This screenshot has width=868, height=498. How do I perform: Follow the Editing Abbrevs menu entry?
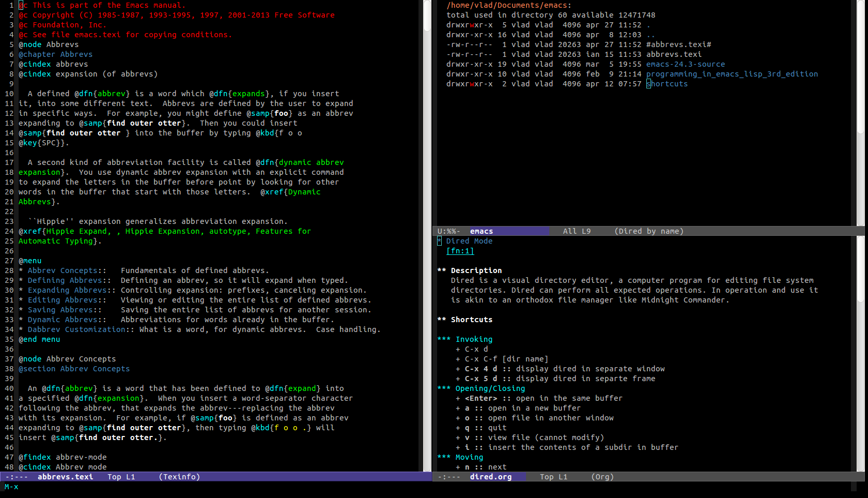point(63,300)
